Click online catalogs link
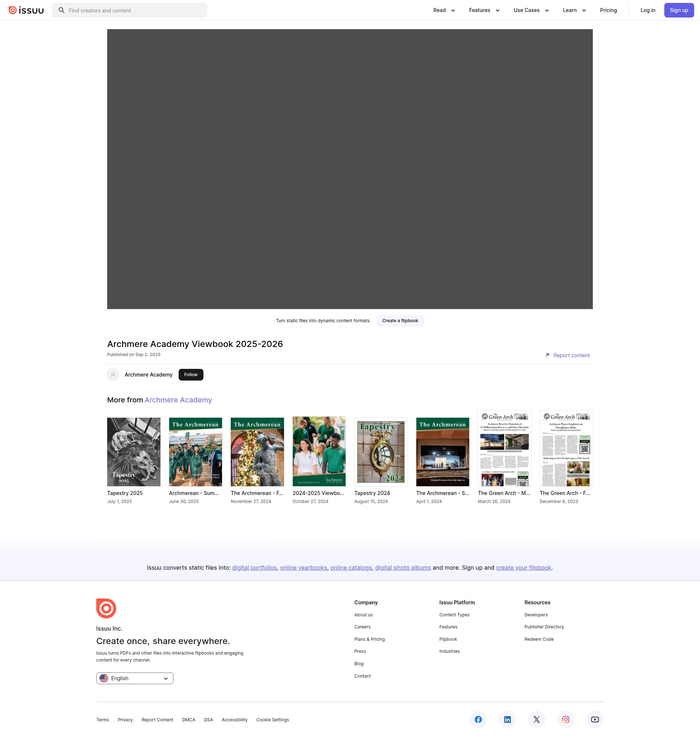Screen dimensions: 700x737 pos(351,568)
